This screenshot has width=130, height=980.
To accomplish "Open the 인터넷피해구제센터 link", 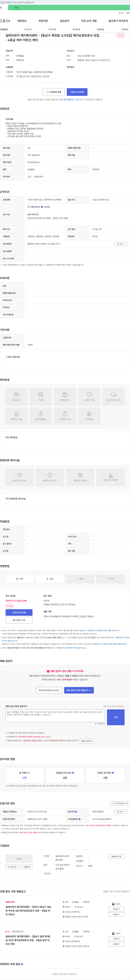I will (x=34, y=737).
